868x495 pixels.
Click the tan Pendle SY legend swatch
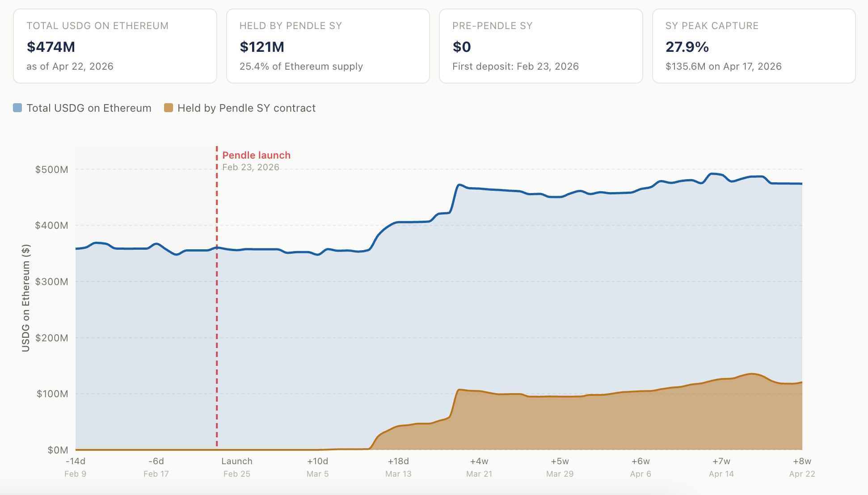pyautogui.click(x=169, y=108)
